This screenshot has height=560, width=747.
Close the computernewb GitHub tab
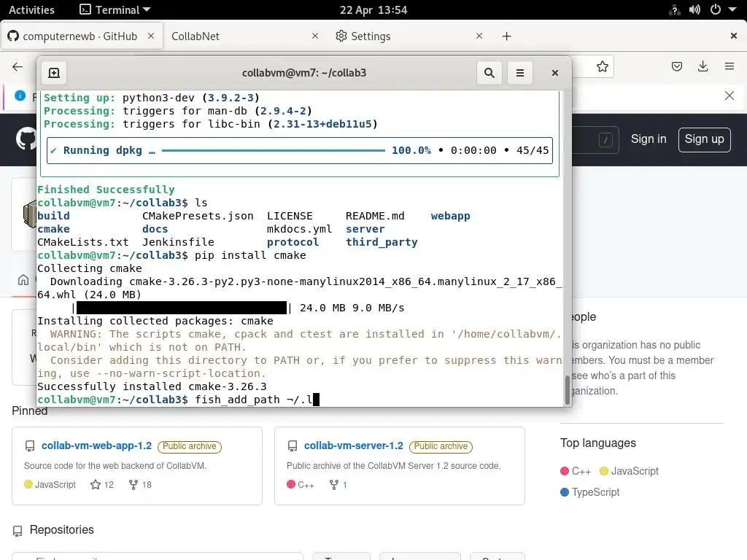click(x=150, y=36)
